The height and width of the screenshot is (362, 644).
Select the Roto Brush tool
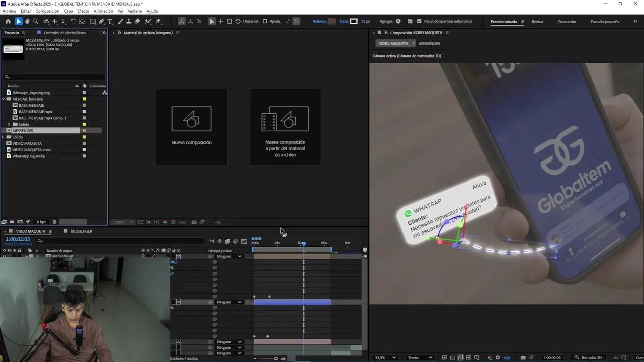coord(148,21)
